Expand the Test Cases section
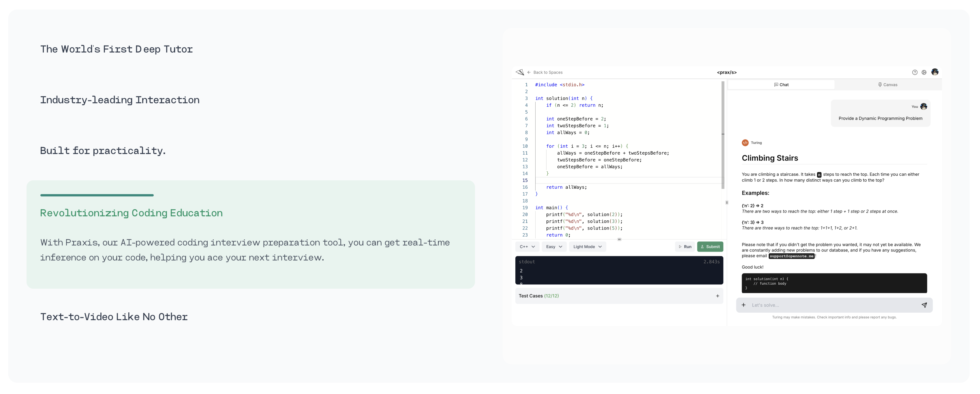Viewport: 980px width, 394px height. tap(717, 296)
